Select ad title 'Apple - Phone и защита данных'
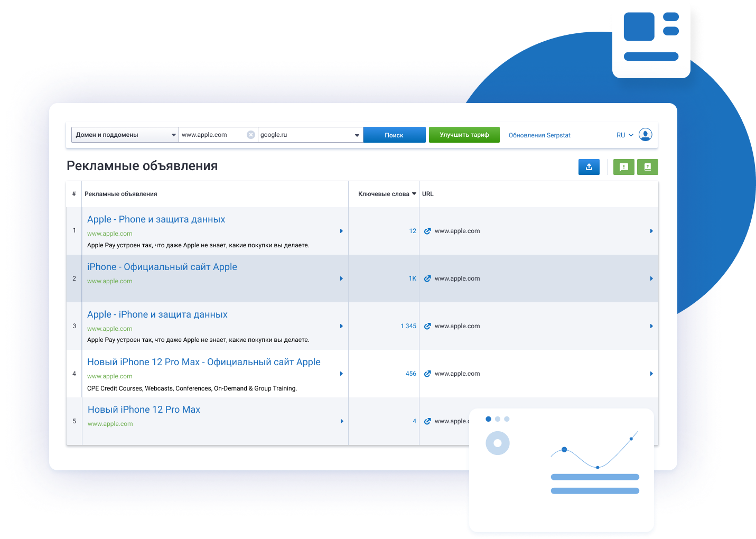The image size is (756, 539). tap(156, 219)
